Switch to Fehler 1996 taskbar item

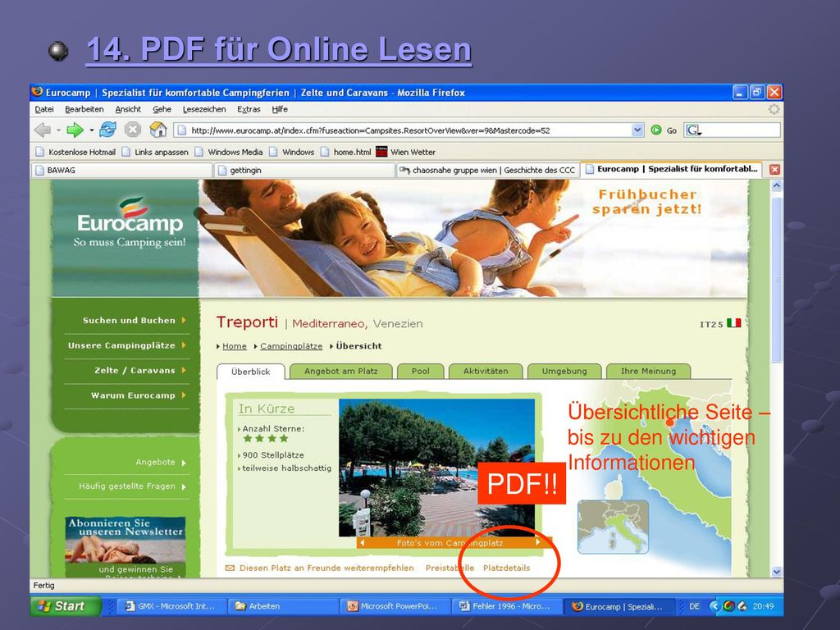507,606
